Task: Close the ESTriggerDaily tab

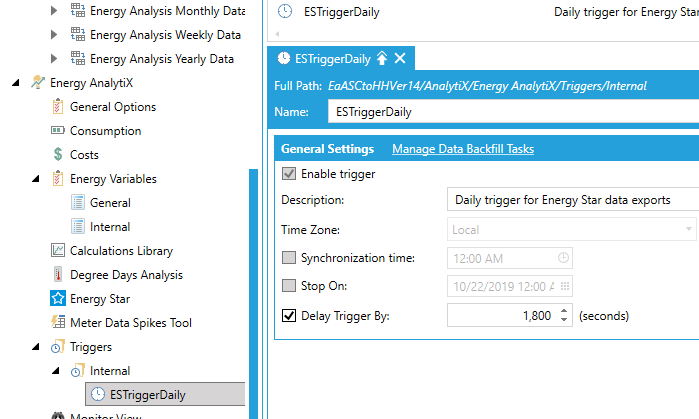Action: coord(400,58)
